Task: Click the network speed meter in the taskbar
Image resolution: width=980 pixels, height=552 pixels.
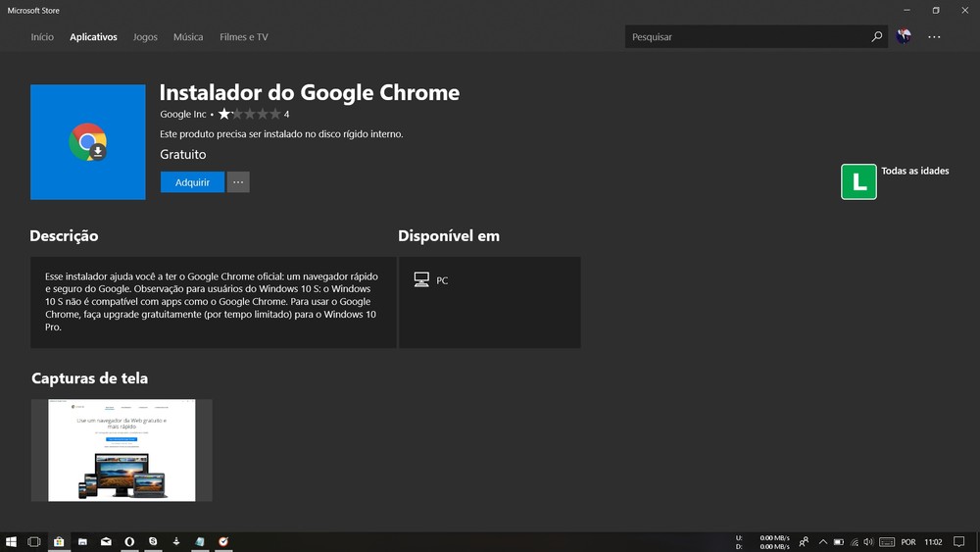Action: [762, 542]
